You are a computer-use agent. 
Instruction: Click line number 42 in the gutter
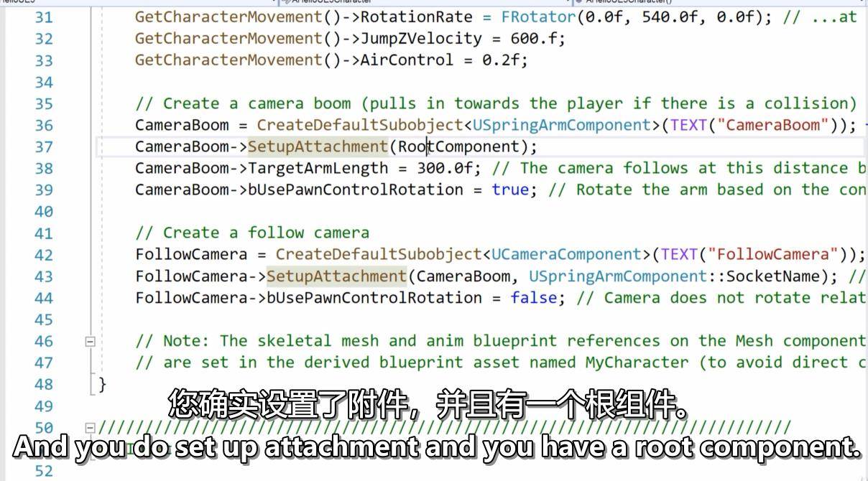tap(44, 255)
